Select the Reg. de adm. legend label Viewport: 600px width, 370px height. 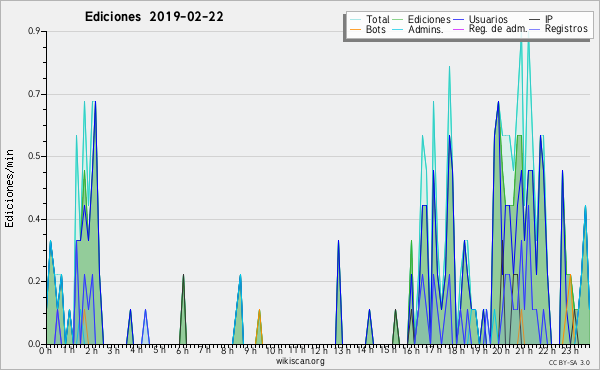(498, 29)
